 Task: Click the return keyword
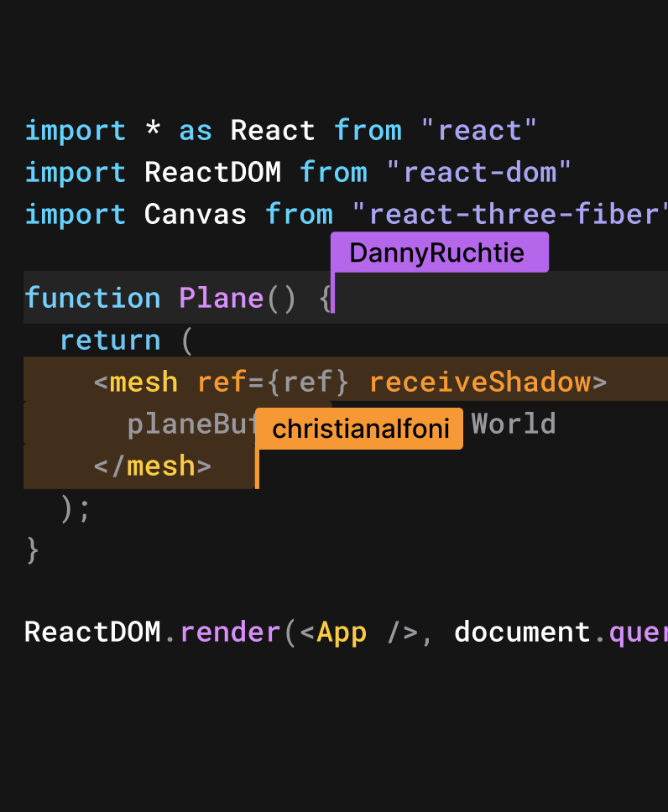pyautogui.click(x=110, y=341)
